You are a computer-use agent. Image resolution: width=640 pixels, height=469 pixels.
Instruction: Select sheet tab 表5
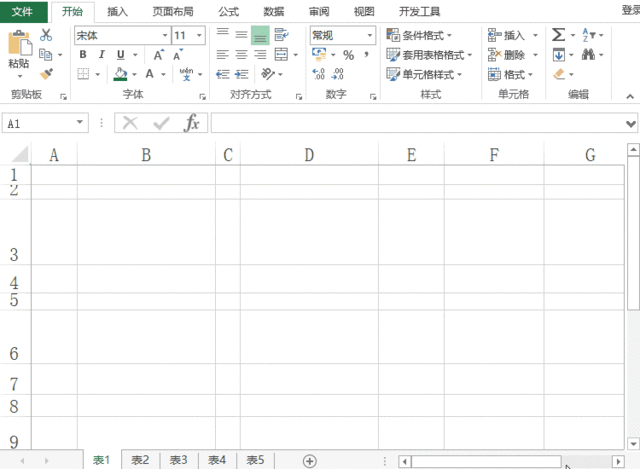[255, 460]
